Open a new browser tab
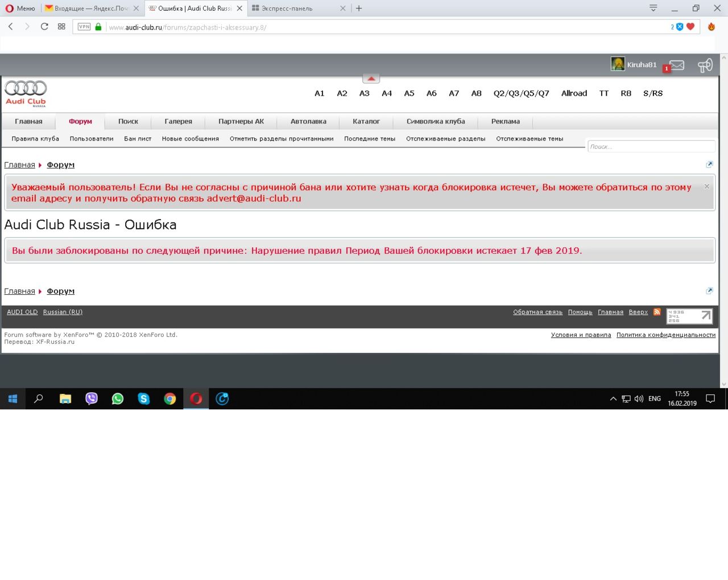The height and width of the screenshot is (580, 728). pos(359,9)
